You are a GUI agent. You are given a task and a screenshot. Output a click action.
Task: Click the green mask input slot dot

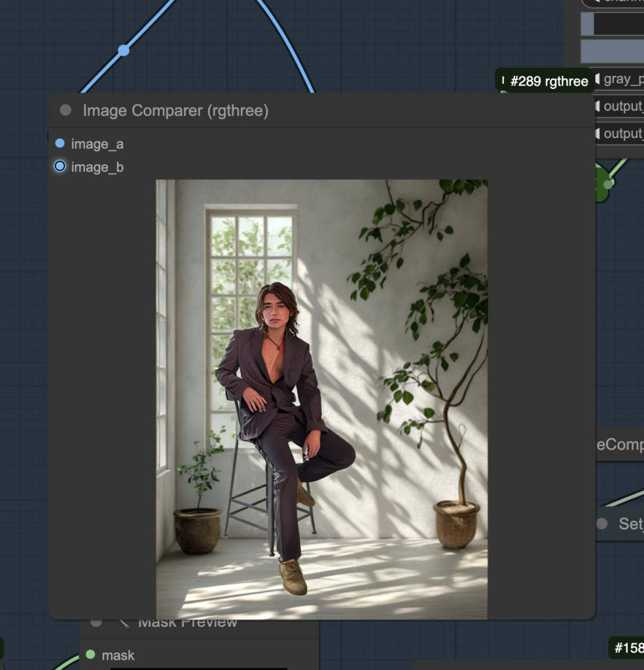click(90, 654)
